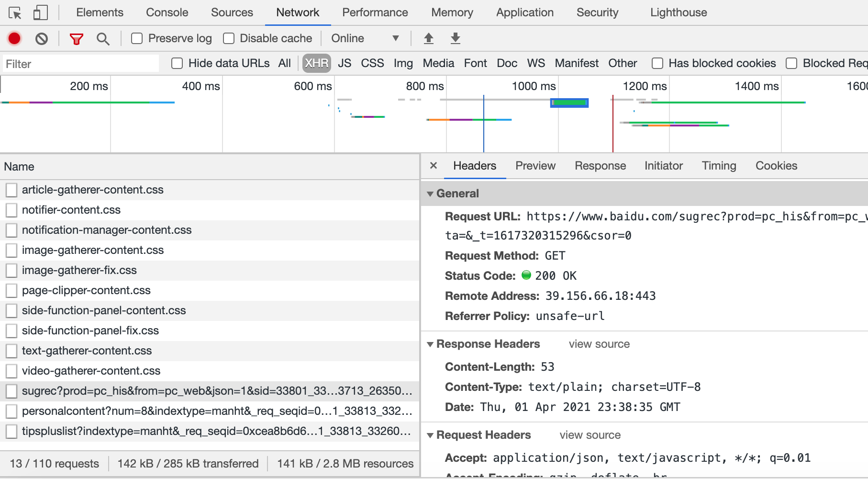Click the Filter text input field
The width and height of the screenshot is (868, 479).
coord(81,64)
